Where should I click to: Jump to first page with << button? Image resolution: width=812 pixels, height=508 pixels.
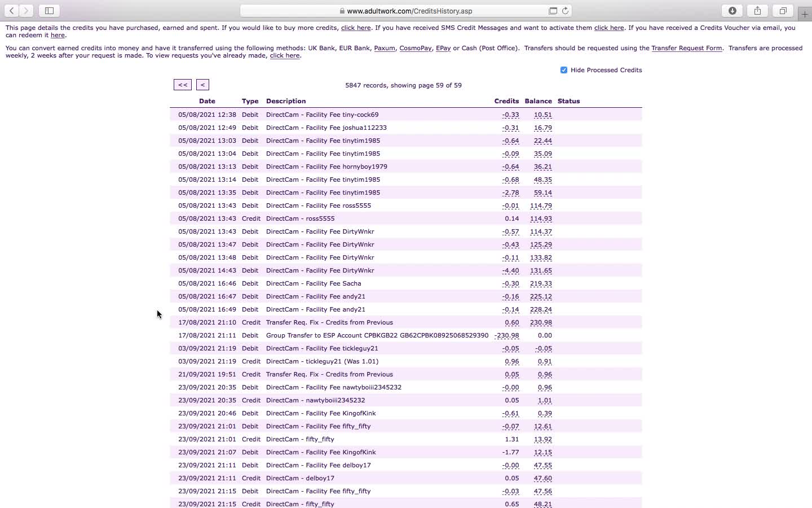point(183,85)
